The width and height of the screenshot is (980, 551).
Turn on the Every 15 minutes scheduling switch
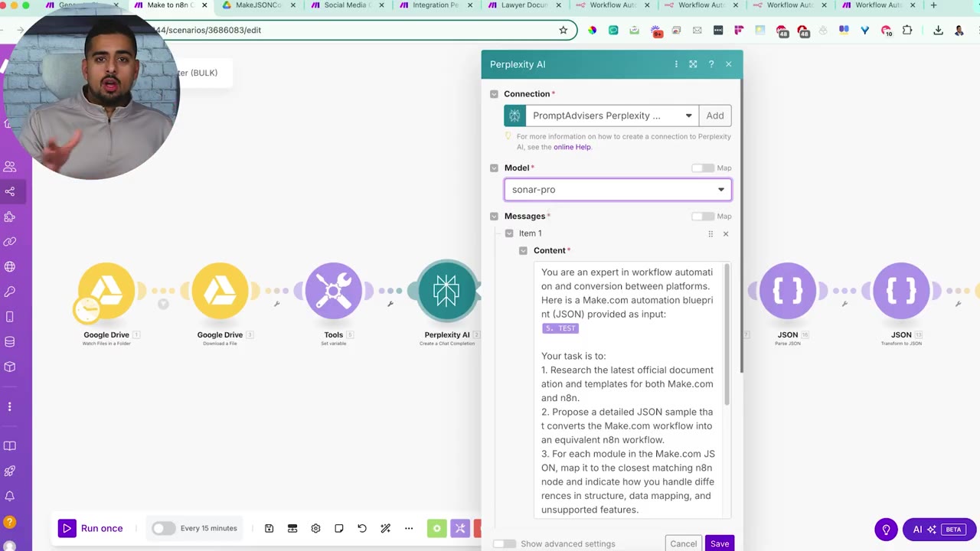tap(163, 528)
